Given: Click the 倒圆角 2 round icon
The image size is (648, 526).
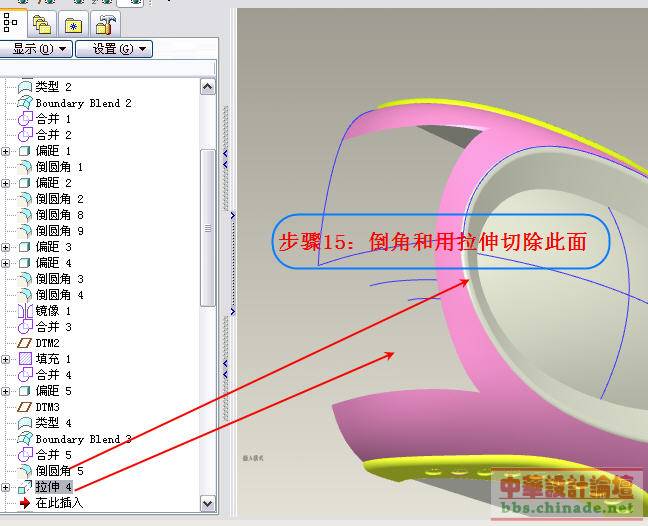Looking at the screenshot, I should pyautogui.click(x=25, y=199).
